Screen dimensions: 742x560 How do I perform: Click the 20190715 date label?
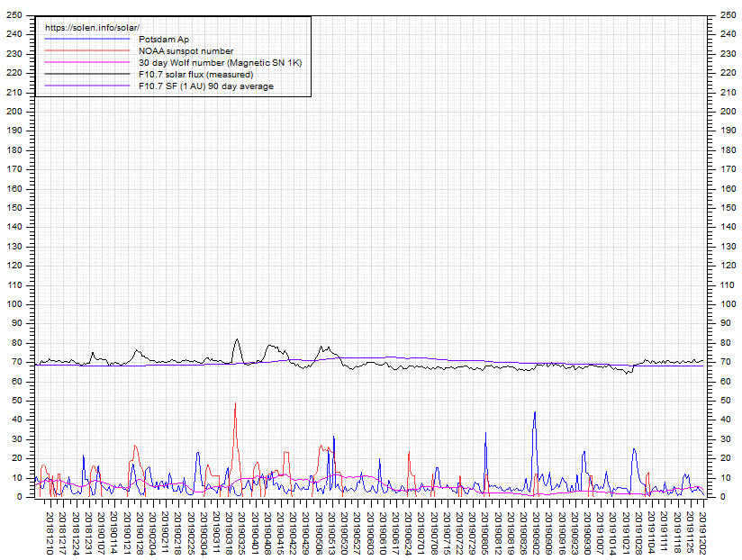pos(448,533)
